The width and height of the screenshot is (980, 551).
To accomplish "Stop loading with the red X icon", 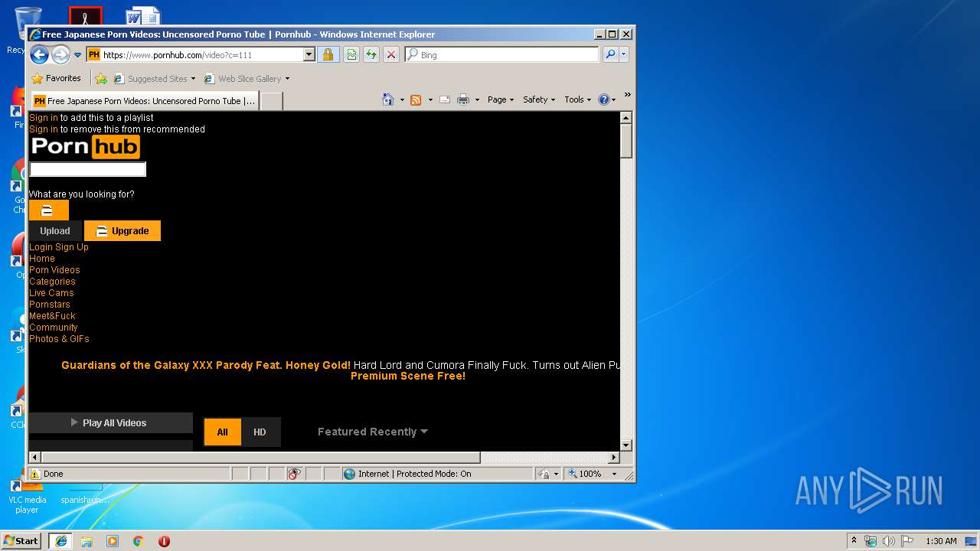I will click(x=391, y=54).
